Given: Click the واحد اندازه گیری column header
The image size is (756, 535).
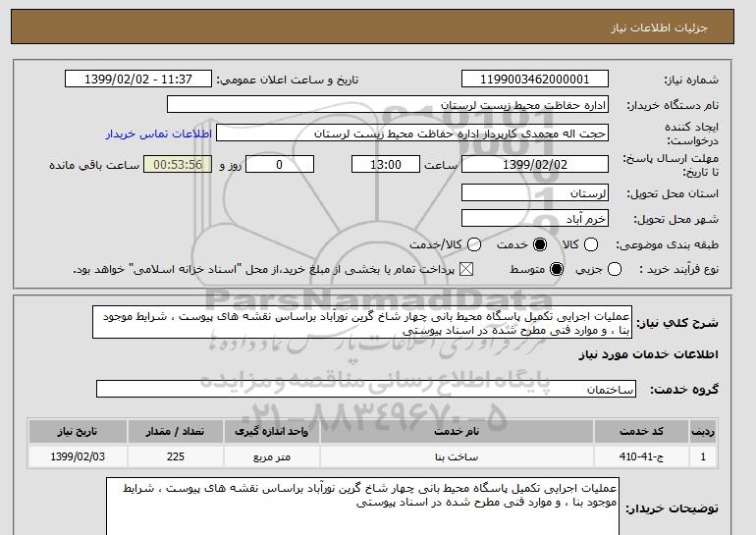Looking at the screenshot, I should pos(271,431).
